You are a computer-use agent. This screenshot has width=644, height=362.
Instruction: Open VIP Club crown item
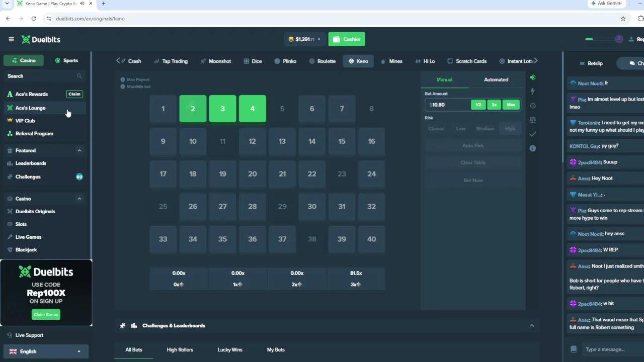(x=25, y=121)
